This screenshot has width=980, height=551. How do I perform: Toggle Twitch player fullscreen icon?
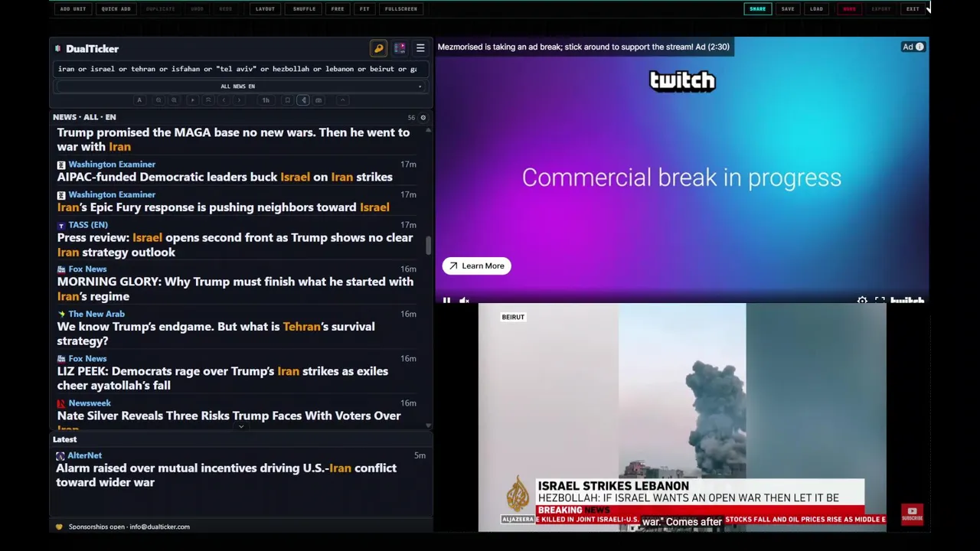click(x=880, y=301)
